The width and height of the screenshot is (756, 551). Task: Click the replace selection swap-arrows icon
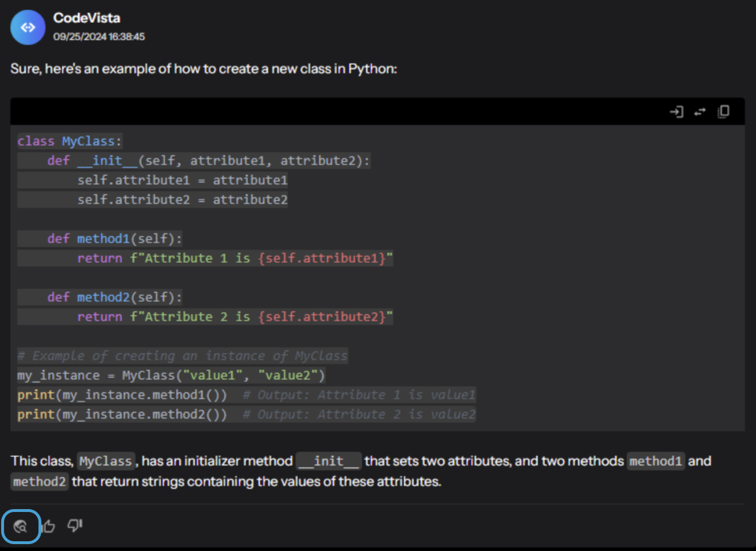pos(700,111)
